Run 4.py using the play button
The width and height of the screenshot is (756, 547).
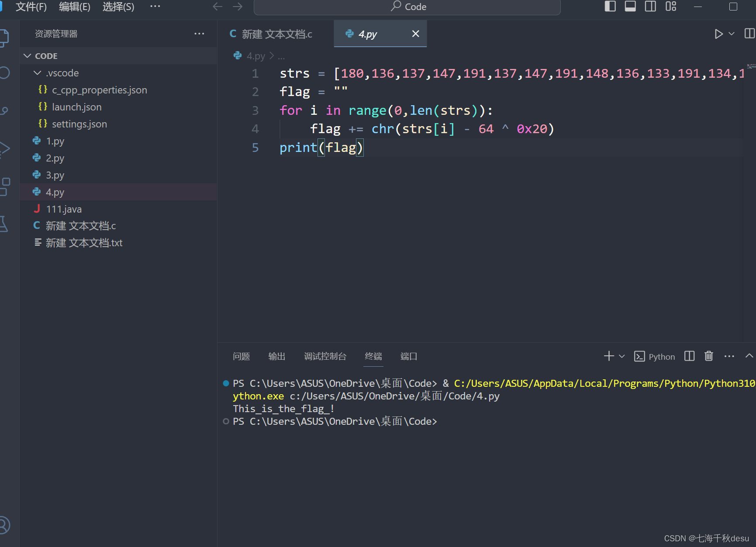[718, 34]
